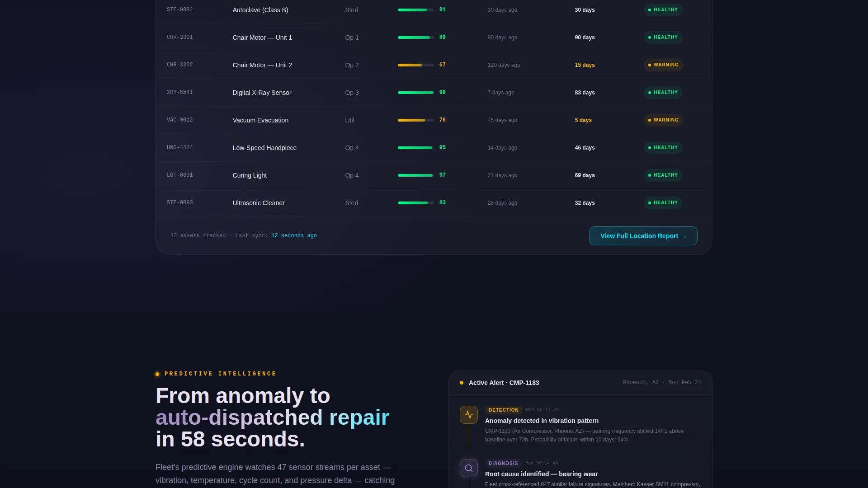Click the 'Op 3' location cell
The height and width of the screenshot is (488, 868).
tap(352, 93)
